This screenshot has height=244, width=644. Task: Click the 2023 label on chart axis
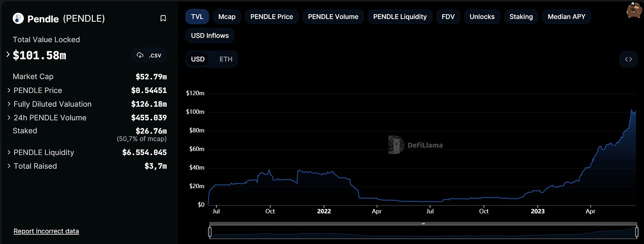[537, 211]
